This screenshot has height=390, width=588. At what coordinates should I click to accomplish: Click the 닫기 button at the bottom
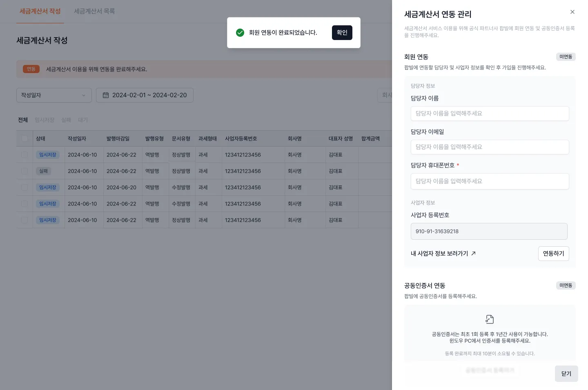(566, 373)
